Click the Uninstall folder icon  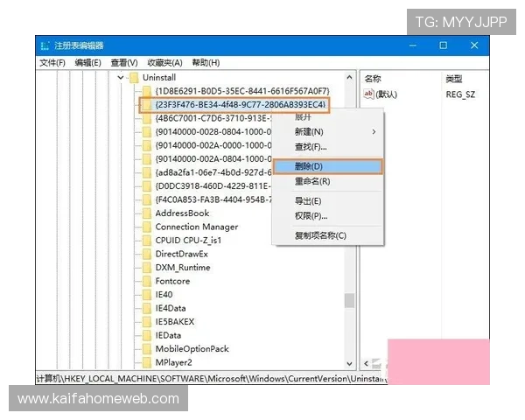click(x=134, y=78)
